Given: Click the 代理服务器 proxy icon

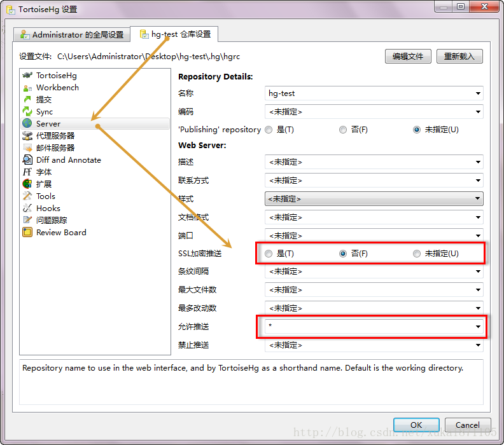Looking at the screenshot, I should 27,136.
